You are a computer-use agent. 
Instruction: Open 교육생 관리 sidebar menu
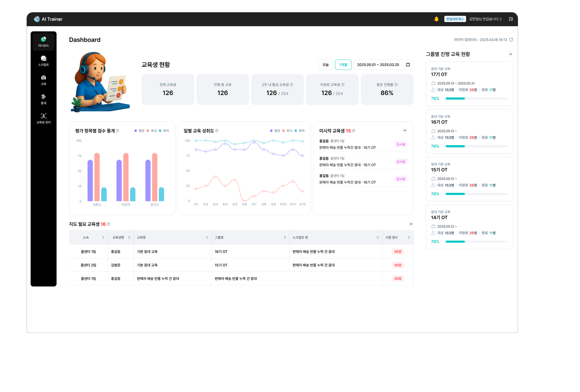(x=43, y=118)
